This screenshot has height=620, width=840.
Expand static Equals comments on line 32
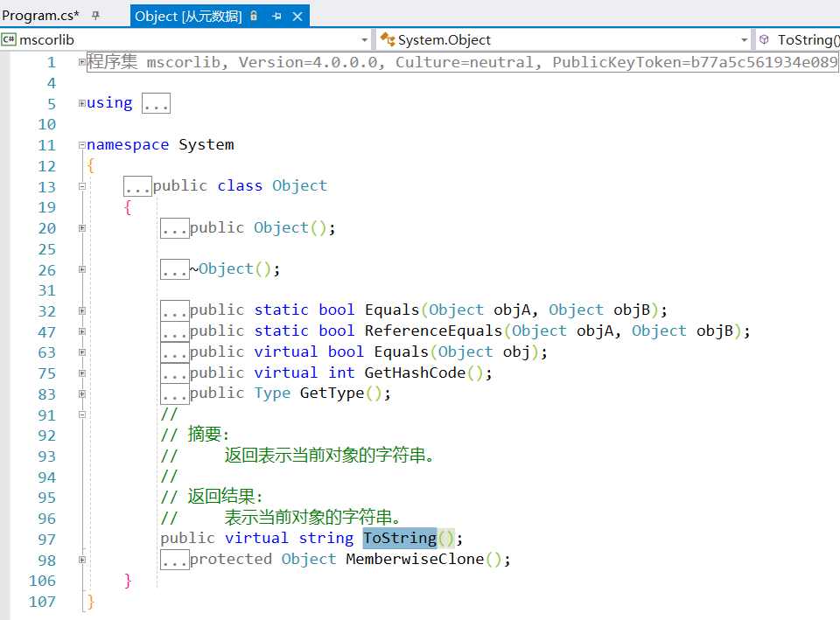click(82, 310)
